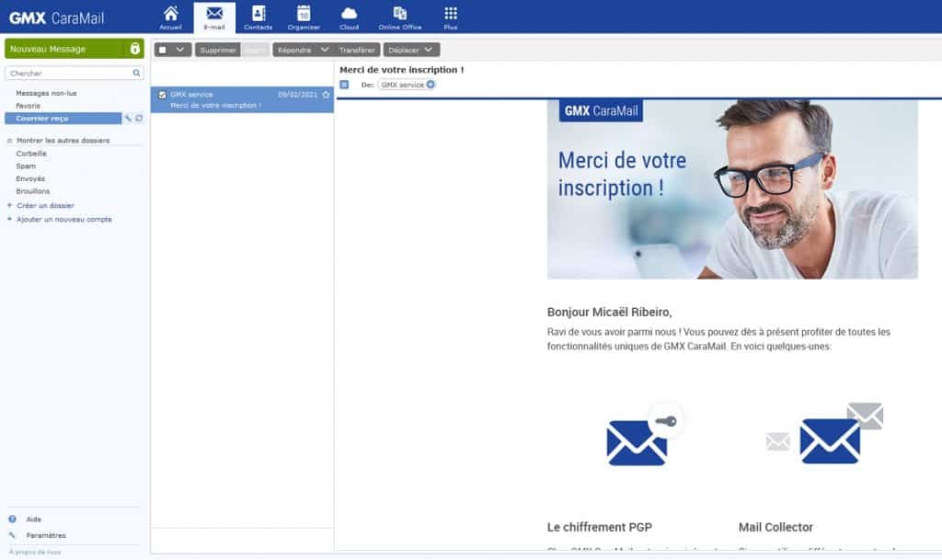Click the blue plus next to GMX service sender

tap(431, 85)
